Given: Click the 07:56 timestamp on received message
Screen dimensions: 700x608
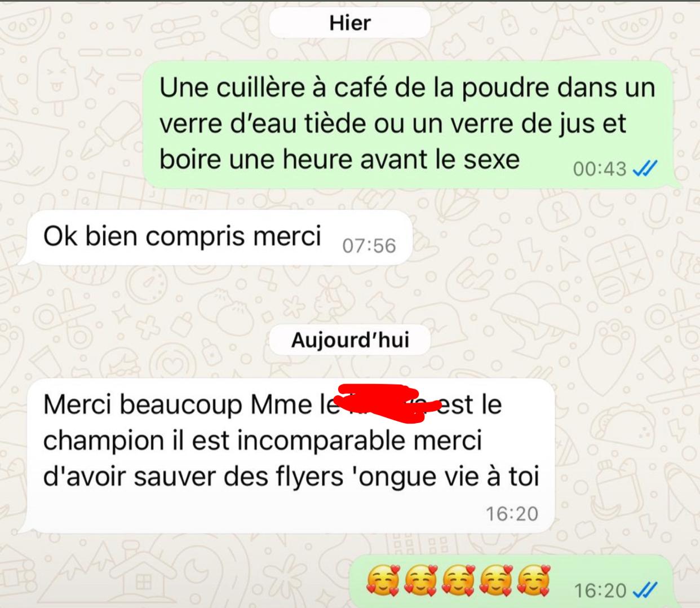Looking at the screenshot, I should click(x=369, y=246).
